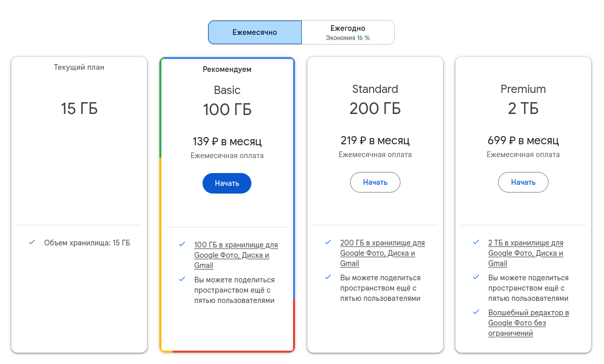Select the Текущий план 15 ГБ card
604x364 pixels.
(79, 154)
